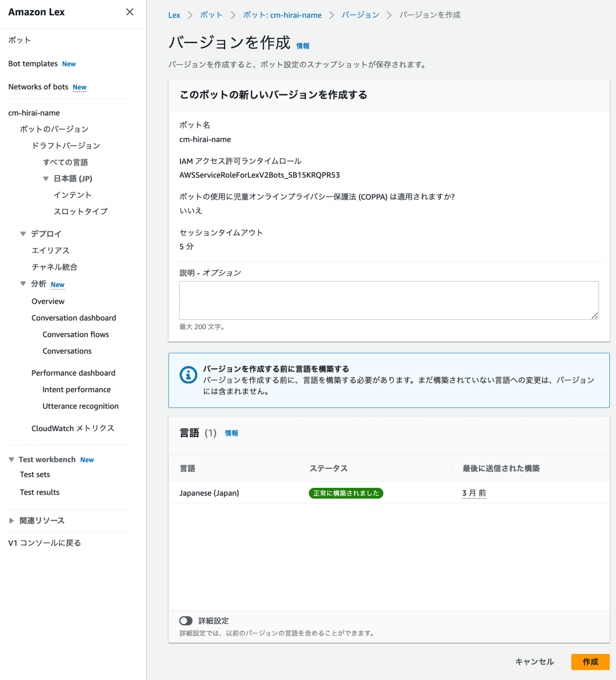Close the Amazon Lex side navigation

[130, 12]
